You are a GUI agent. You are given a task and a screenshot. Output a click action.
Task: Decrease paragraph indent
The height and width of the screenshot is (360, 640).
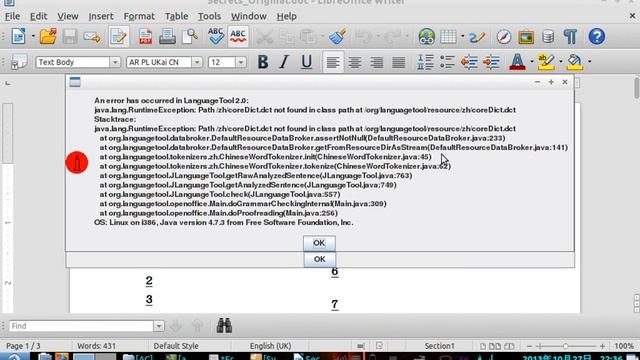click(469, 62)
